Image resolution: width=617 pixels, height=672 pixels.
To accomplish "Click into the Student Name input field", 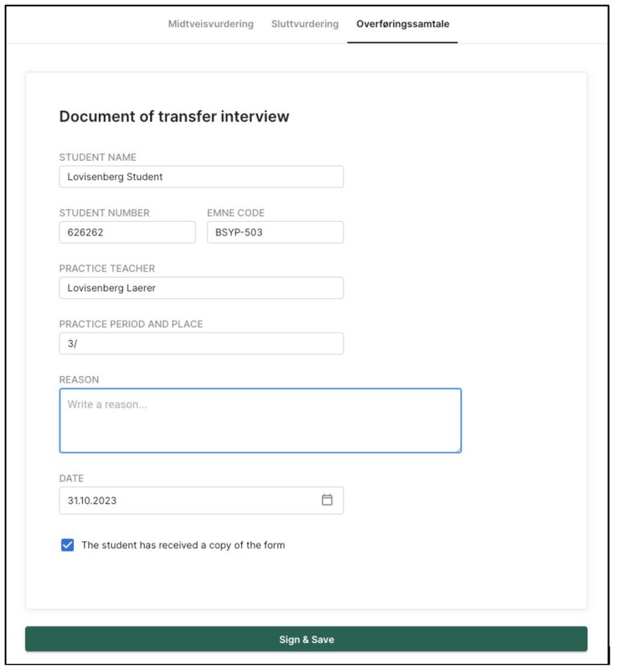I will point(201,177).
